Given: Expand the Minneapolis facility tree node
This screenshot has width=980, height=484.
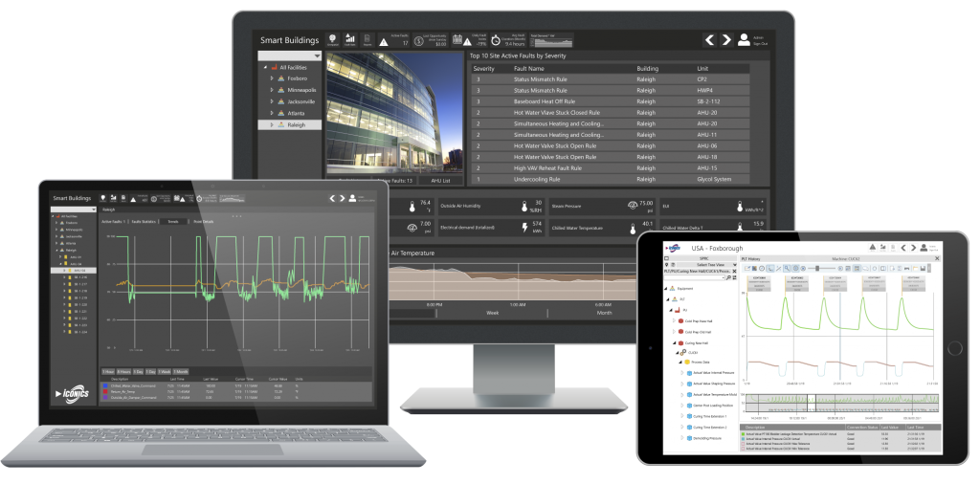Looking at the screenshot, I should (x=273, y=89).
